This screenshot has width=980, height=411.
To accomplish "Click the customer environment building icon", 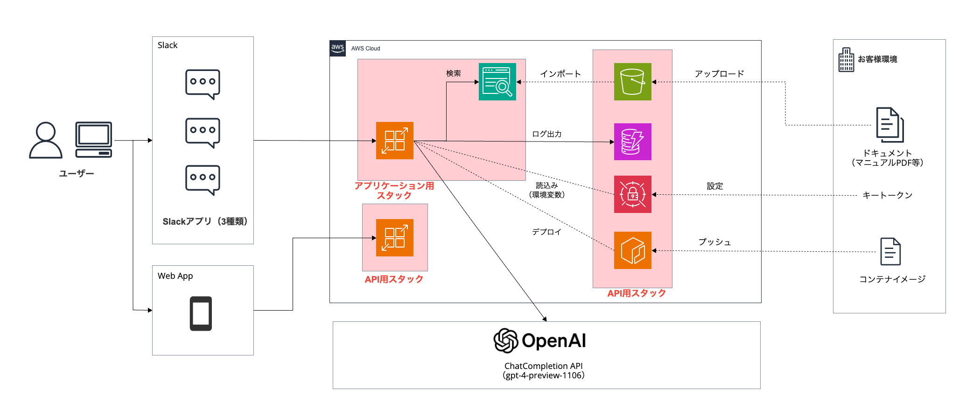I will (x=846, y=60).
